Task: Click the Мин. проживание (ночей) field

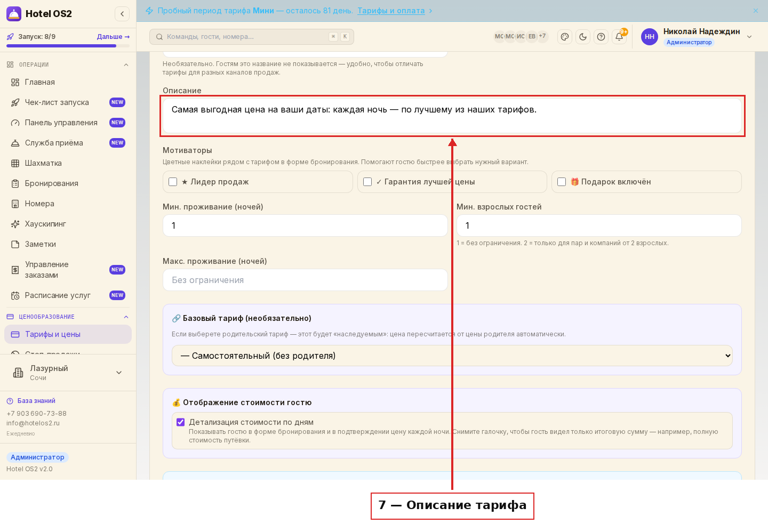Action: (305, 225)
